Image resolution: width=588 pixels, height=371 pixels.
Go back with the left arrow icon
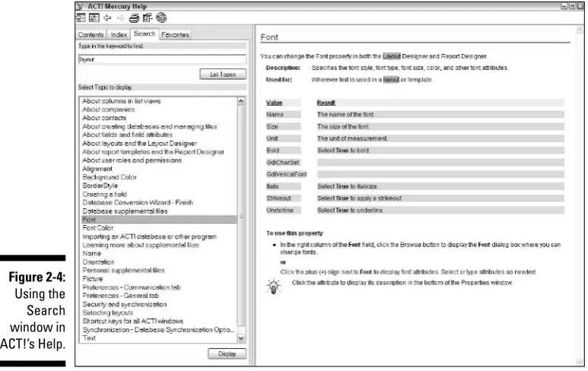pyautogui.click(x=107, y=17)
